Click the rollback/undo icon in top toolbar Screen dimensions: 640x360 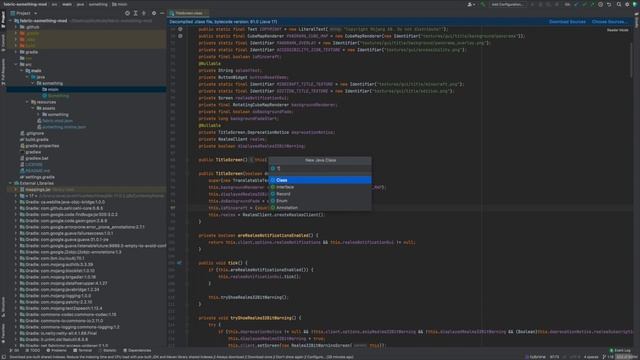(x=609, y=4)
